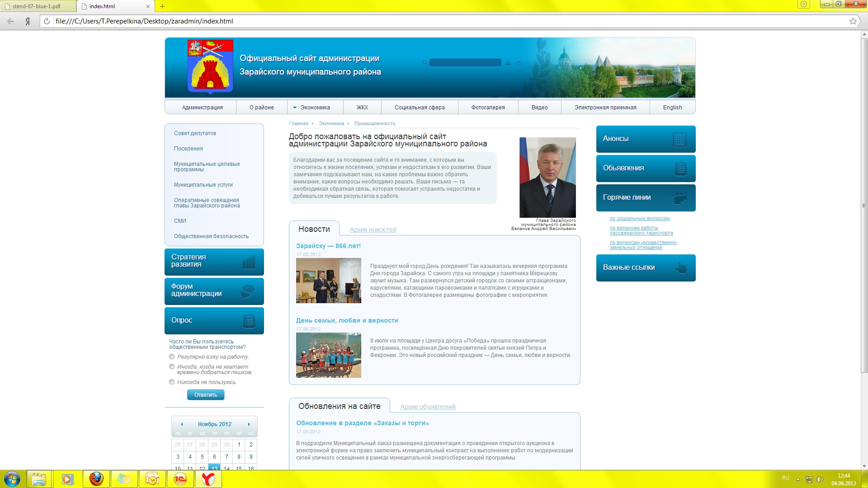Go to next month in the calendar
The width and height of the screenshot is (868, 488).
click(x=249, y=424)
